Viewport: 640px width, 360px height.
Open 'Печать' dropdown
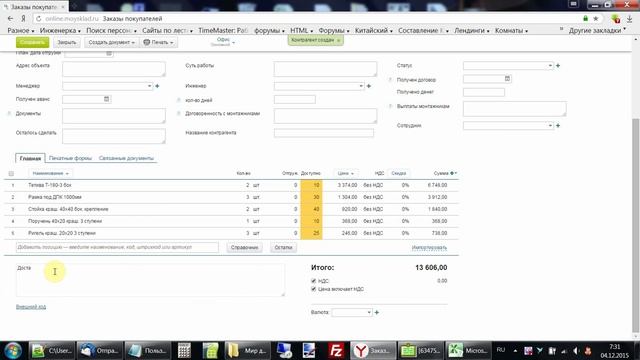tap(158, 42)
